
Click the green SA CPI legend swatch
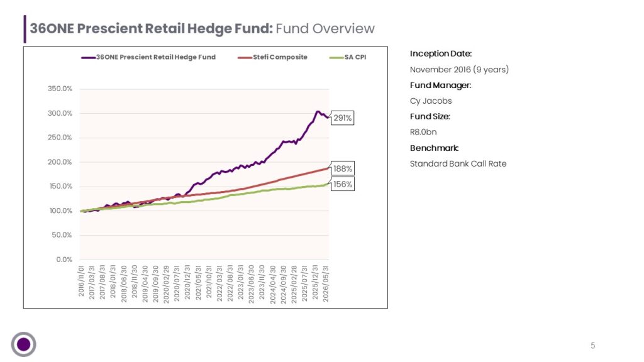tap(336, 57)
